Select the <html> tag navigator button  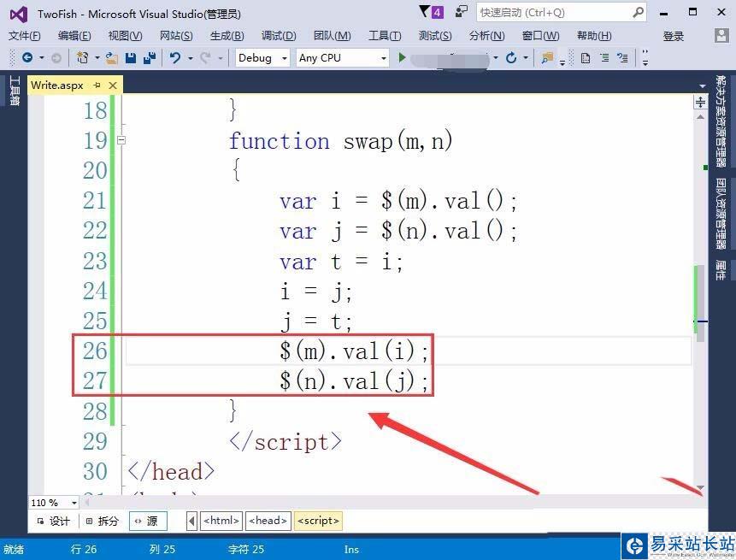pos(221,521)
